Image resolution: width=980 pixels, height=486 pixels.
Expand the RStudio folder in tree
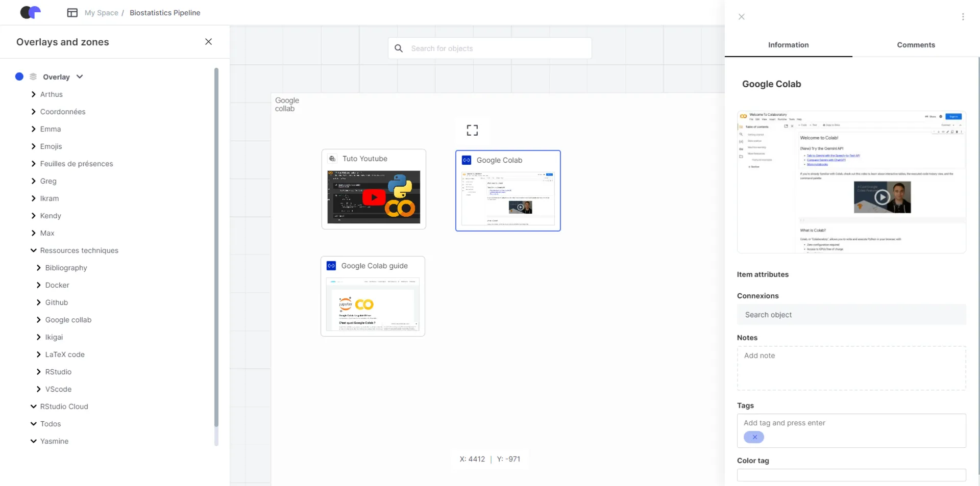click(x=39, y=372)
